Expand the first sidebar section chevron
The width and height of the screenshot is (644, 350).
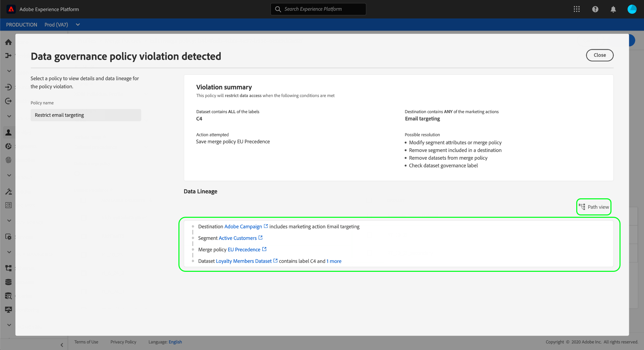coord(9,71)
